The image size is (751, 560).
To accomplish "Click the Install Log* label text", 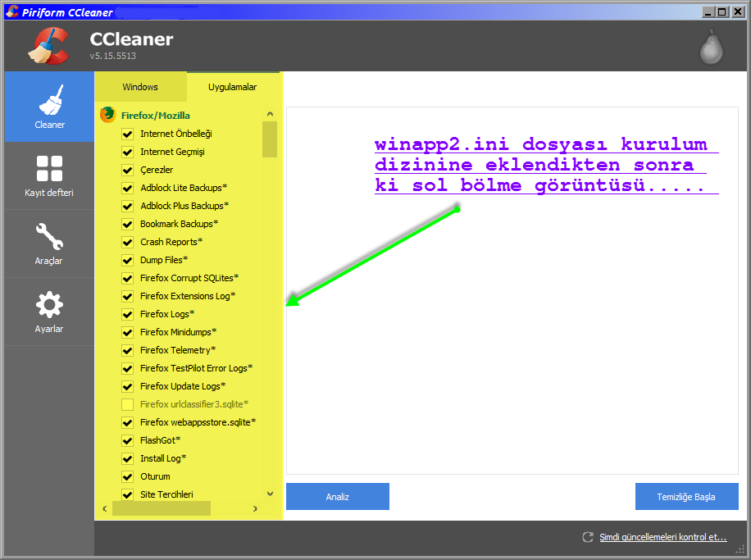I will (x=163, y=458).
